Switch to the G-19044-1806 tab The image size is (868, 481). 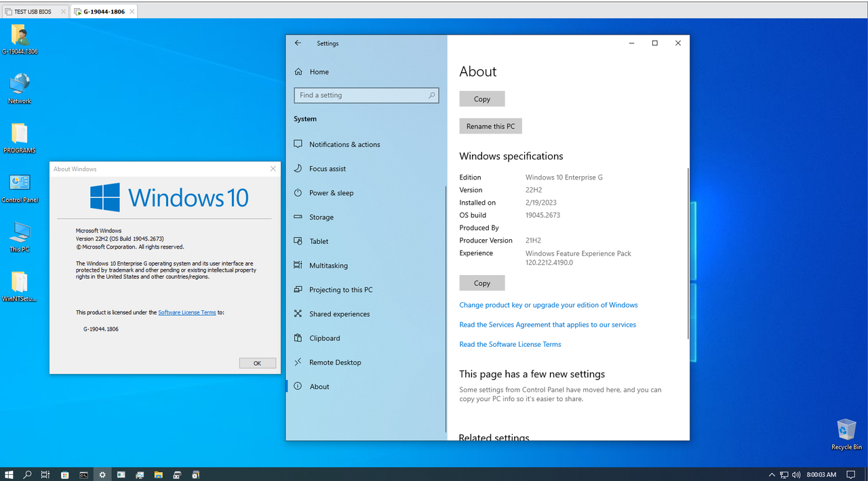point(103,12)
